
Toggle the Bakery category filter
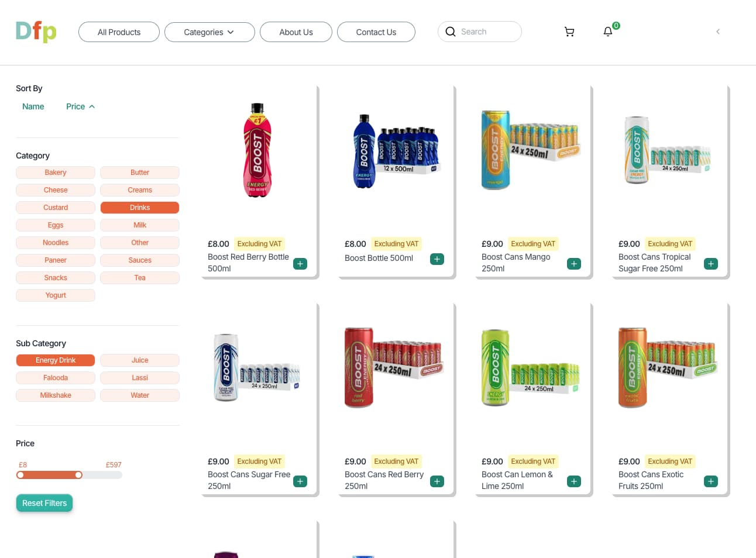[56, 173]
